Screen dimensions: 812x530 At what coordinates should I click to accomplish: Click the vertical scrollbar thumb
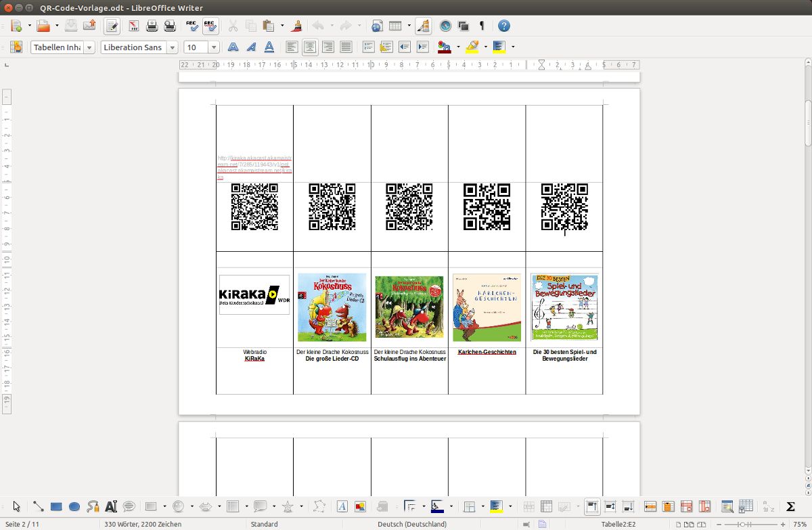click(x=808, y=123)
